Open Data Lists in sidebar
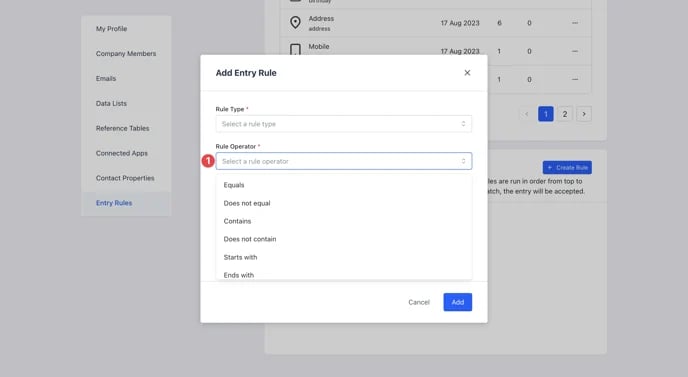This screenshot has width=688, height=377. pyautogui.click(x=111, y=104)
